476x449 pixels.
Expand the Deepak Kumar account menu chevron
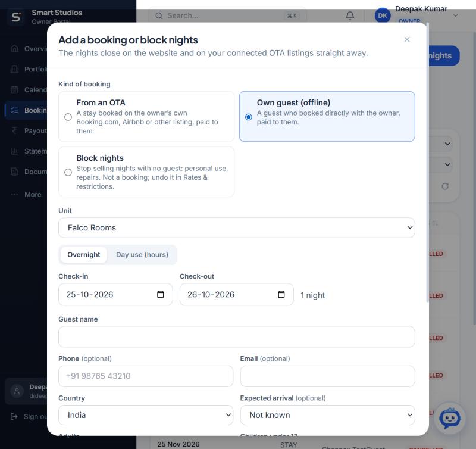[455, 16]
